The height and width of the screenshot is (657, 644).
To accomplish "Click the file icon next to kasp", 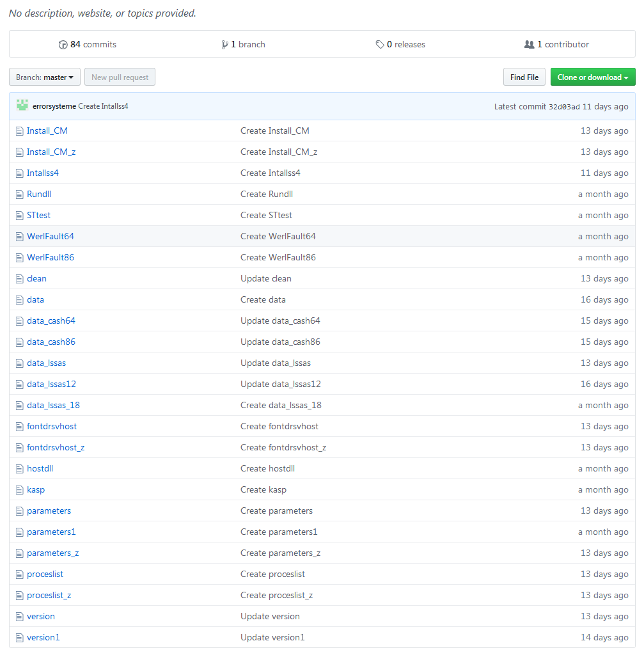I will [19, 489].
